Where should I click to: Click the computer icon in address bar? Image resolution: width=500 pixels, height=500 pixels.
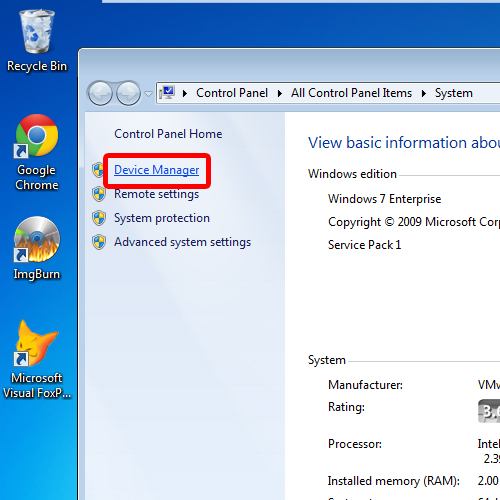pos(167,93)
